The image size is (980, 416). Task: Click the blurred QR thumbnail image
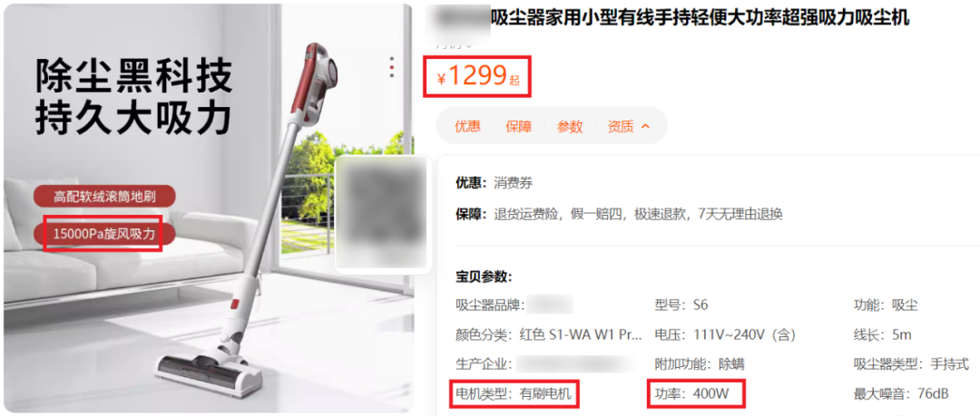(383, 215)
